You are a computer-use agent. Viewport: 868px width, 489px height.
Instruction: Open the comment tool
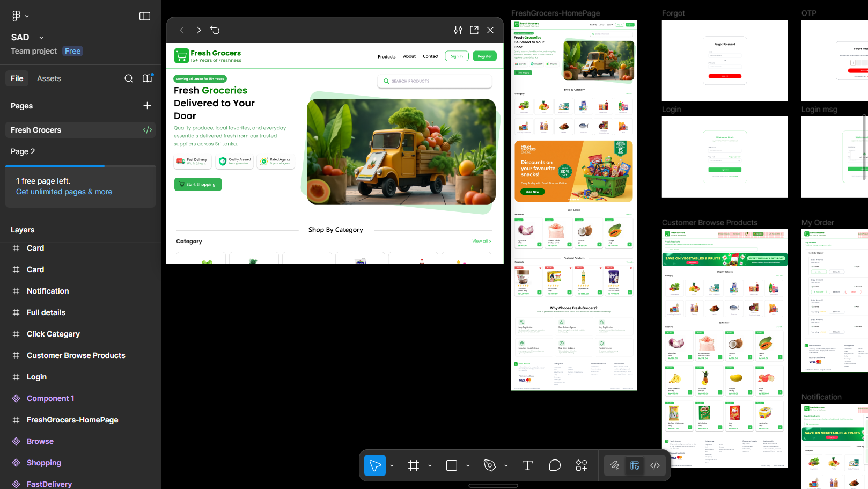point(555,465)
